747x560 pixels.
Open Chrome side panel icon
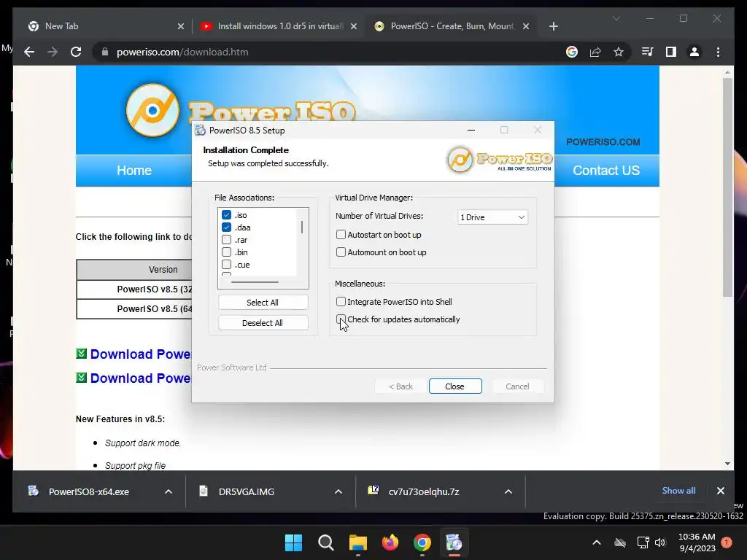tap(671, 52)
